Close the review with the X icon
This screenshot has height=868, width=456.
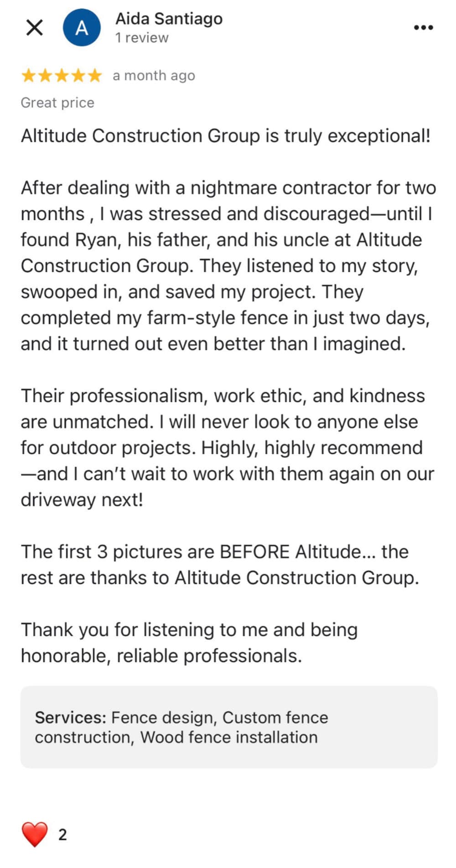[34, 28]
